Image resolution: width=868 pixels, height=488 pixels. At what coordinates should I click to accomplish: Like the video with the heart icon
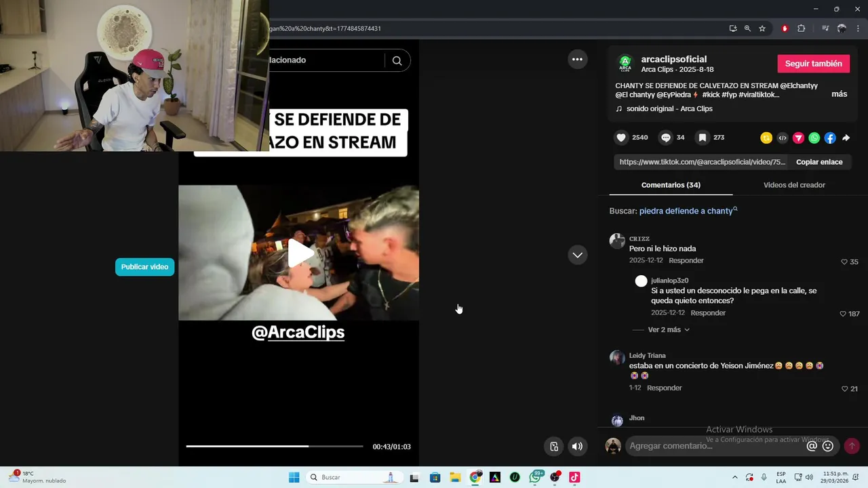tap(621, 138)
